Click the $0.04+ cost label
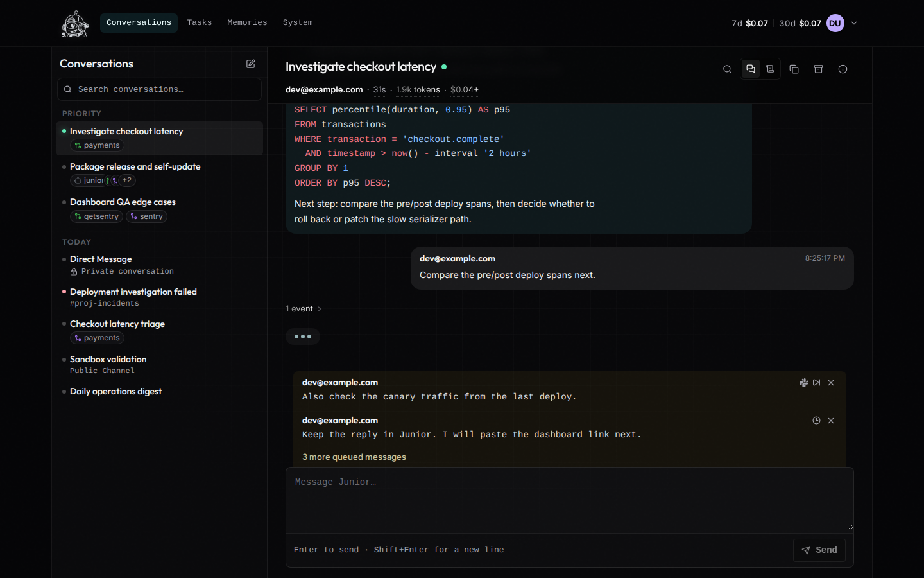This screenshot has height=578, width=924. (x=465, y=90)
